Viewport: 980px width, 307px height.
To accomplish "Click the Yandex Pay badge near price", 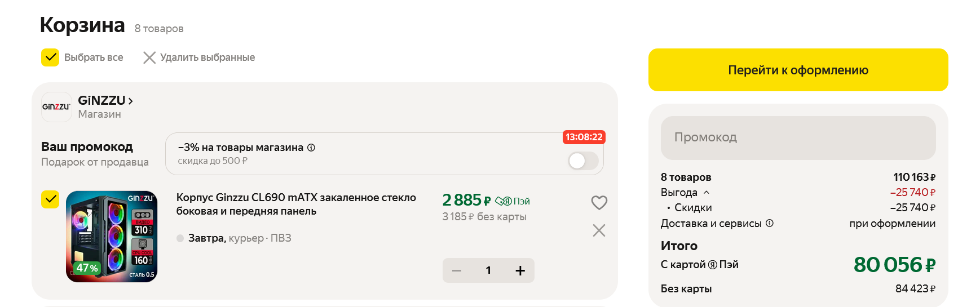I will [512, 201].
